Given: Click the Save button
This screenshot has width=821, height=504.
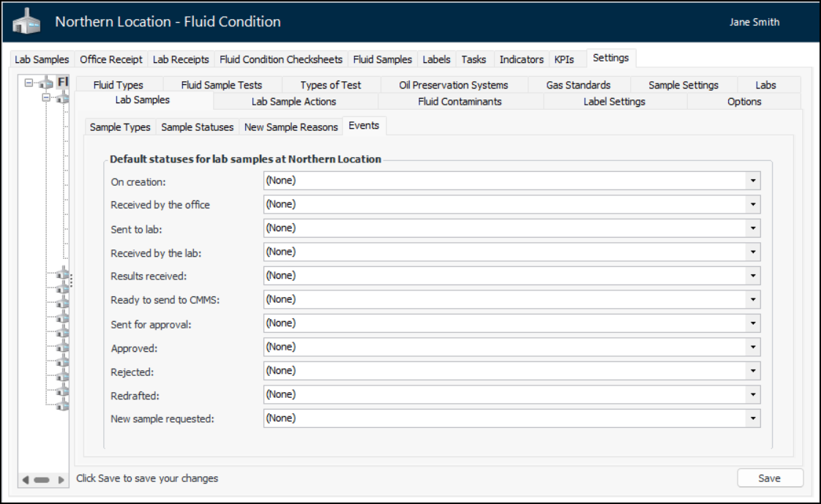Looking at the screenshot, I should click(770, 478).
